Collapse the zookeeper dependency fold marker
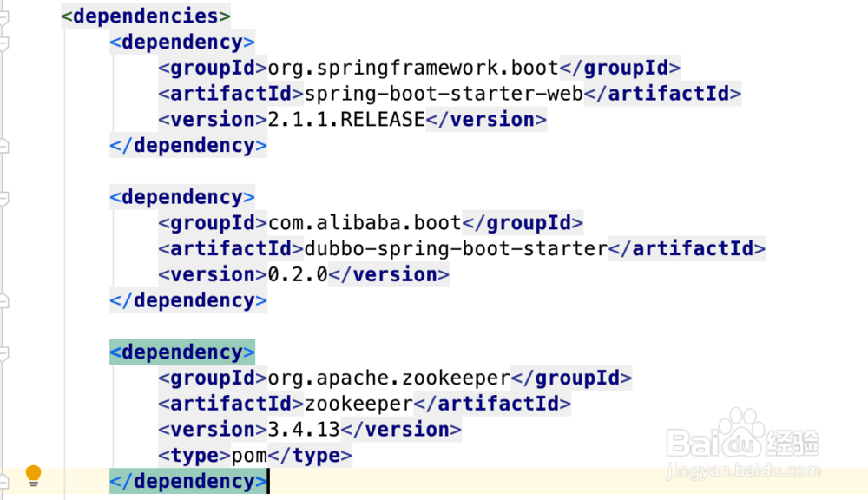 click(3, 352)
